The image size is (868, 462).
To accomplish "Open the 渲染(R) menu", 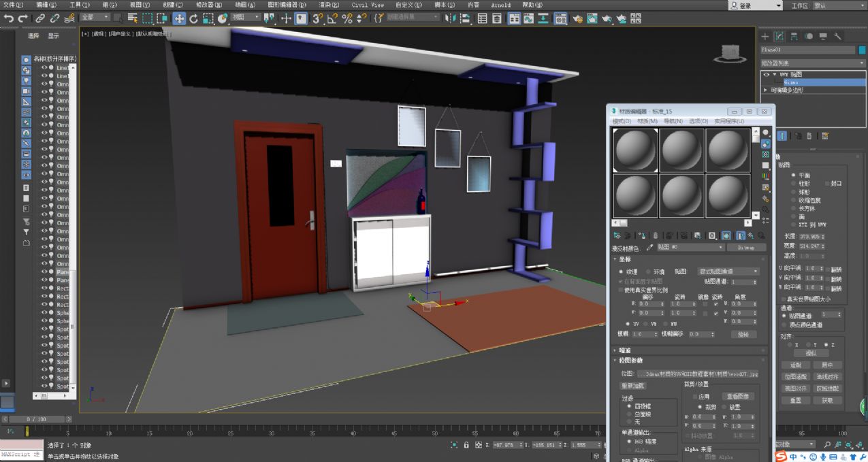I will pyautogui.click(x=329, y=5).
